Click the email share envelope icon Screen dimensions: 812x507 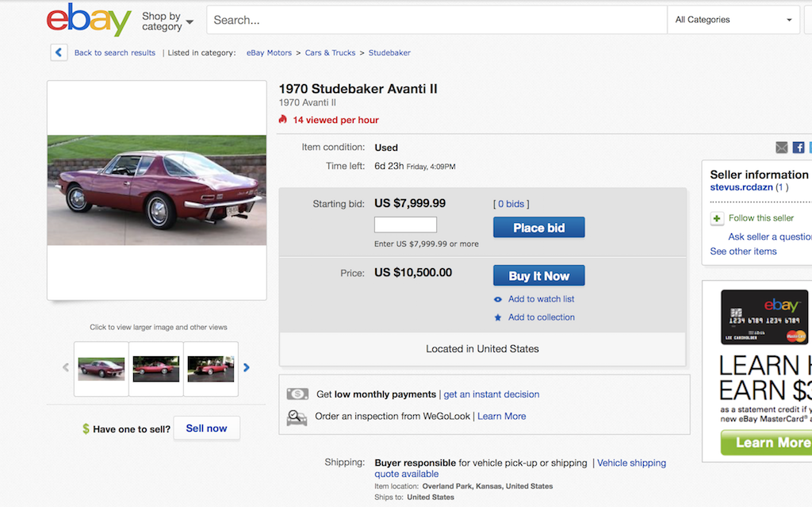(x=782, y=148)
